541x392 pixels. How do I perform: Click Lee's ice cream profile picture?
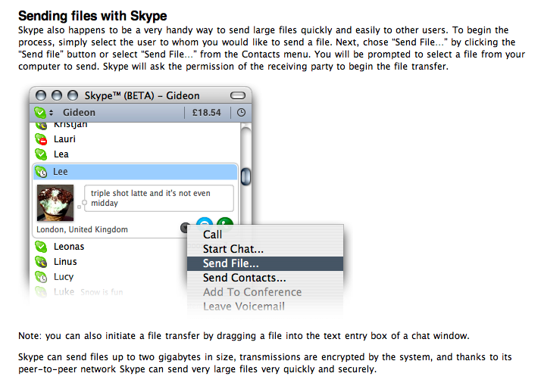[x=55, y=203]
